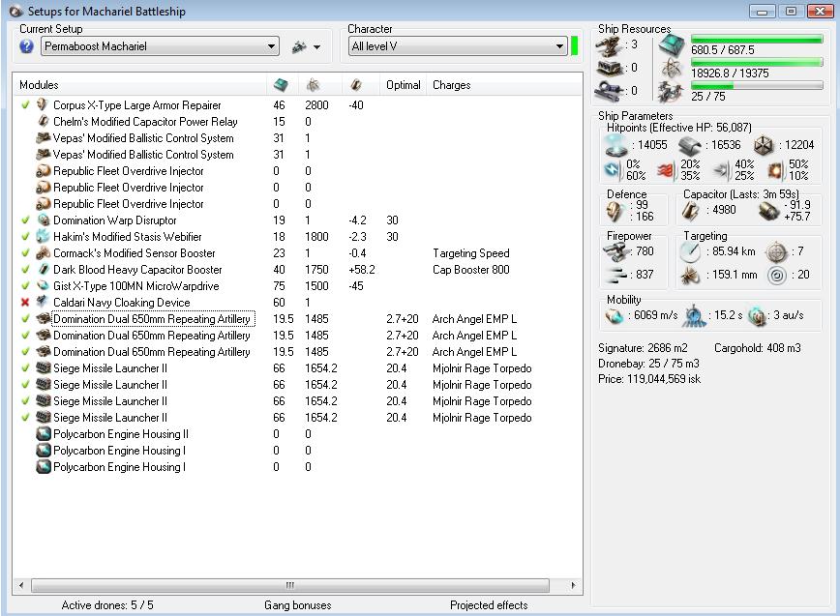Click shield hitpoints icon beside 14055
Viewport: 840px width, 616px height.
pos(616,145)
